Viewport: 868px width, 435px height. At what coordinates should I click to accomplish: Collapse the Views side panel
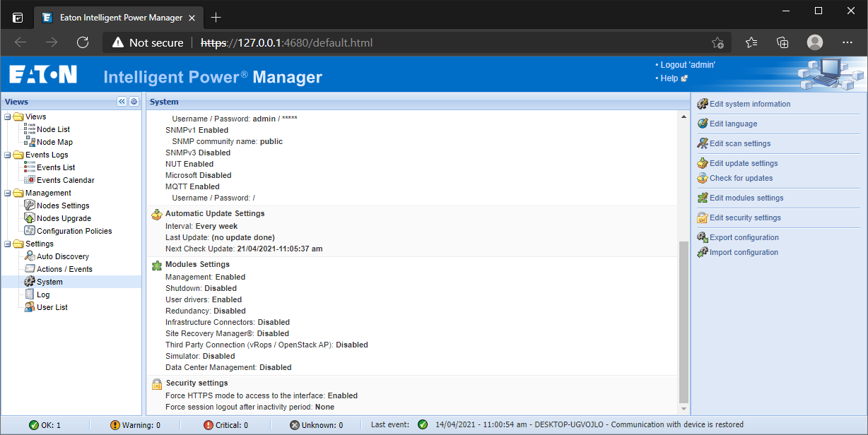click(x=122, y=102)
